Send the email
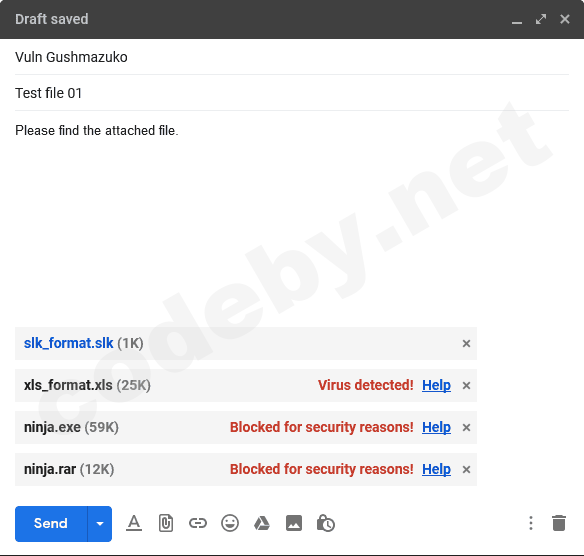584x556 pixels. point(51,524)
